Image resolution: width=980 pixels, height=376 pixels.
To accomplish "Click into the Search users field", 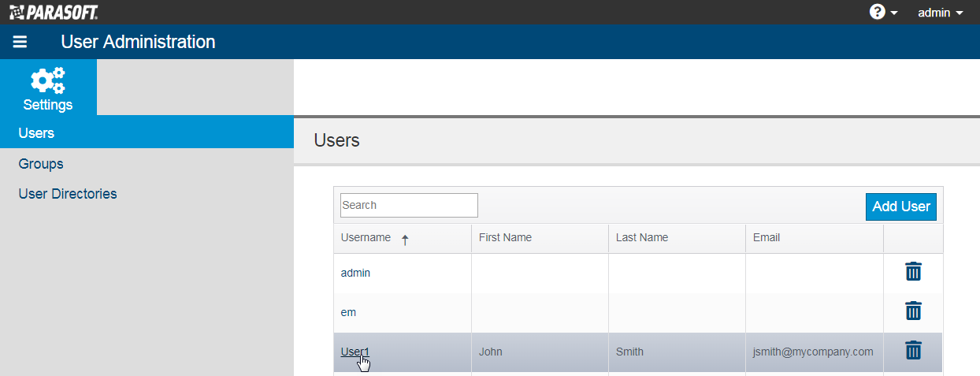I will pos(409,205).
